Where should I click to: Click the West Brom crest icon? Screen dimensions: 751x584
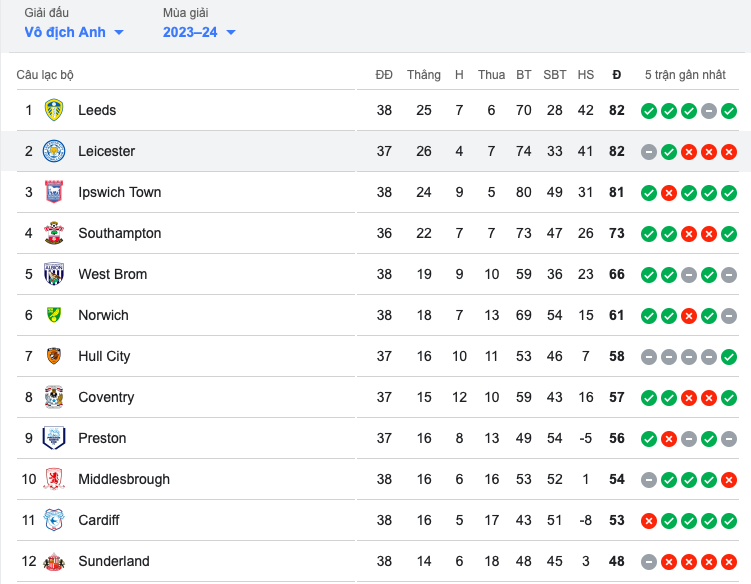[54, 274]
